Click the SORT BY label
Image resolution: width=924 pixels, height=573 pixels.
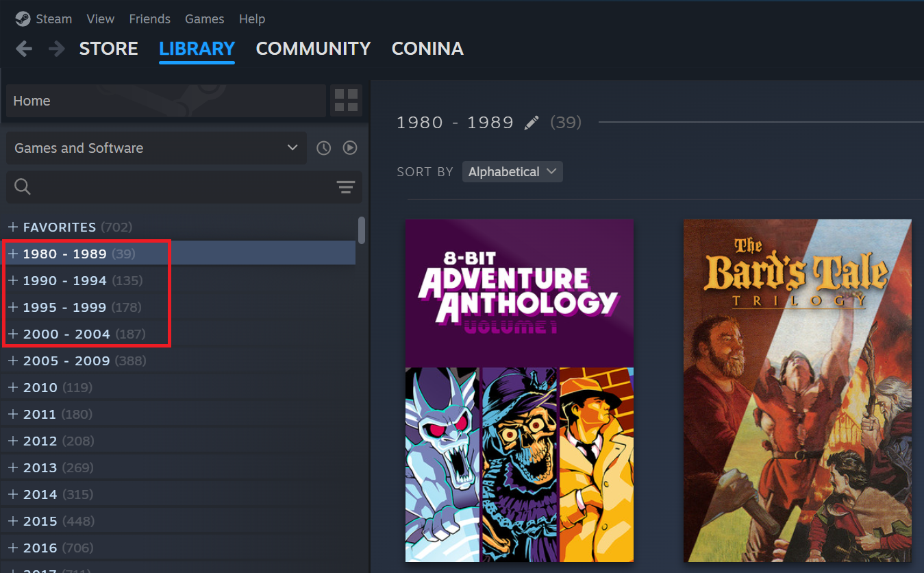(425, 172)
